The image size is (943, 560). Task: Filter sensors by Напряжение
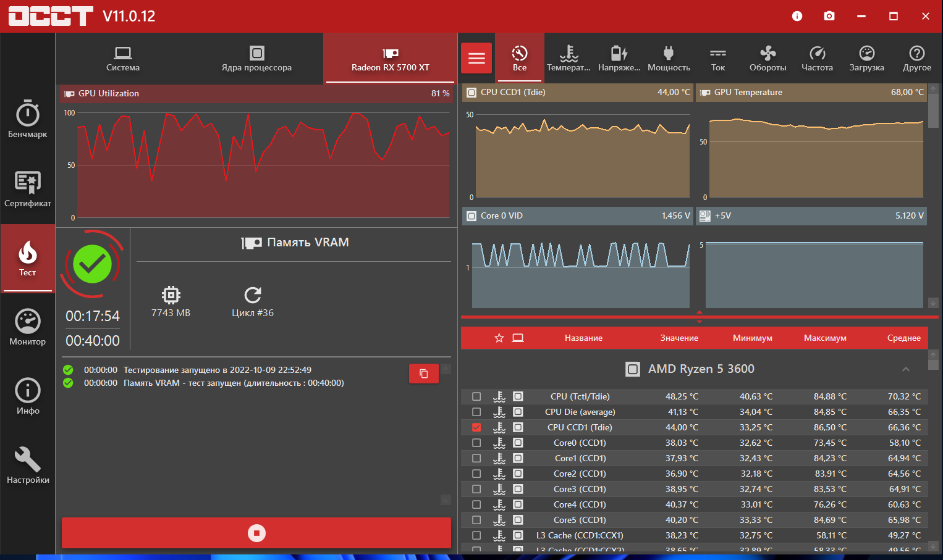pyautogui.click(x=619, y=58)
